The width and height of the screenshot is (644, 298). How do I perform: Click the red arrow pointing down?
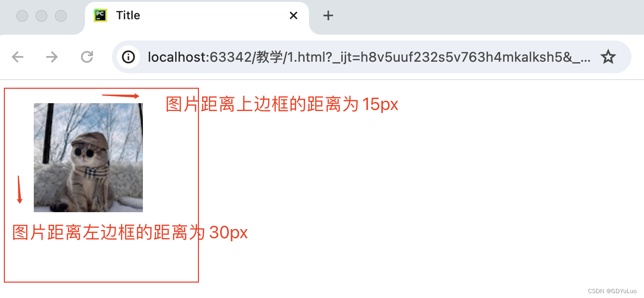[x=19, y=190]
